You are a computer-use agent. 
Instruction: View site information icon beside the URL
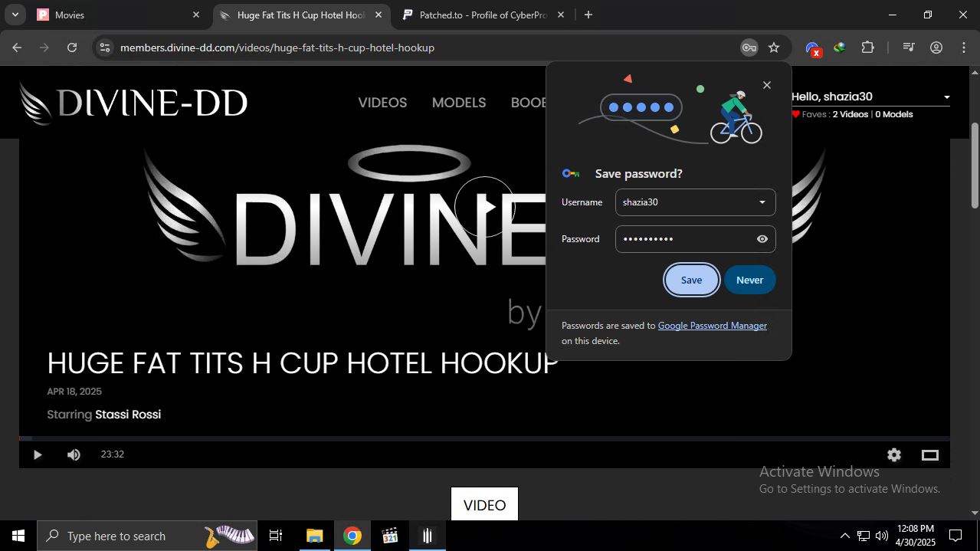coord(105,48)
